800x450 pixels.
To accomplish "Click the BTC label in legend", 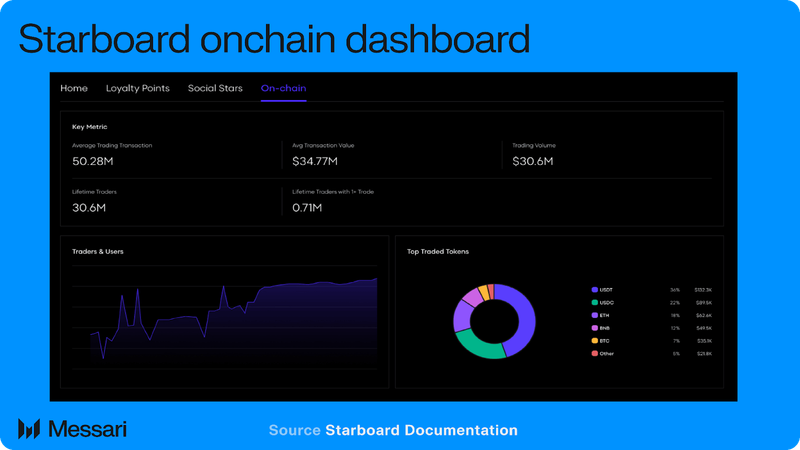I will pos(605,341).
